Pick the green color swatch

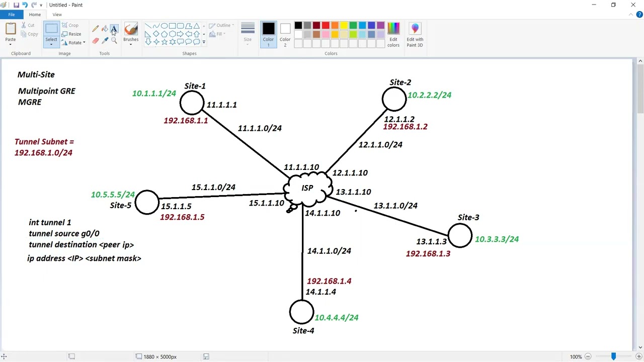[353, 25]
